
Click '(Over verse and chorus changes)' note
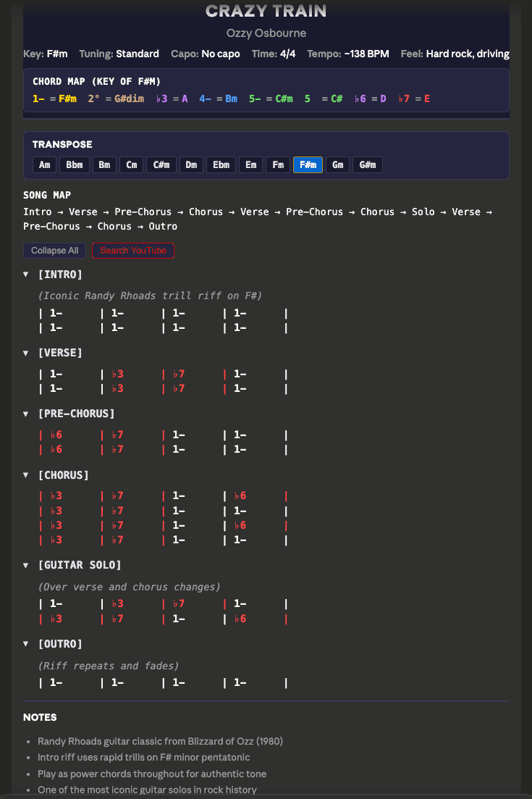click(130, 587)
